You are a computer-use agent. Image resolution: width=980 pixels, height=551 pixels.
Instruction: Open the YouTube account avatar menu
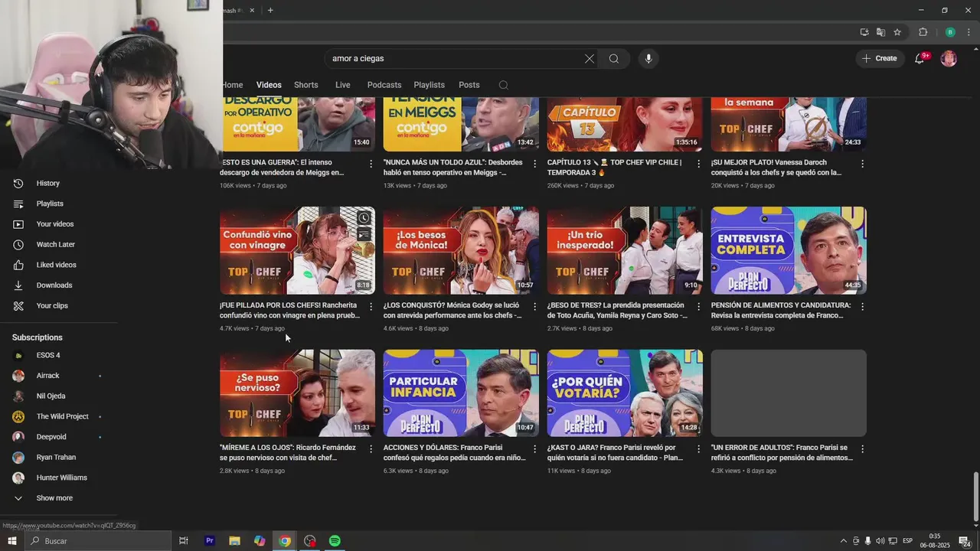949,59
